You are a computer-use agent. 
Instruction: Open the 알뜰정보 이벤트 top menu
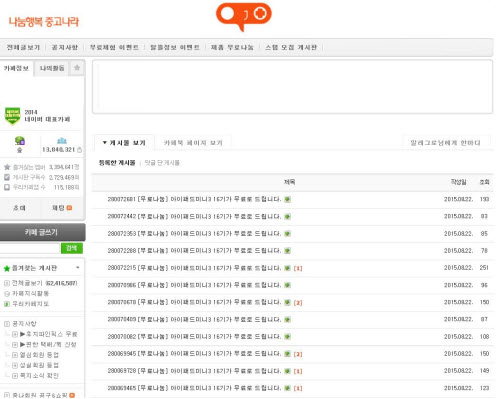pos(175,47)
